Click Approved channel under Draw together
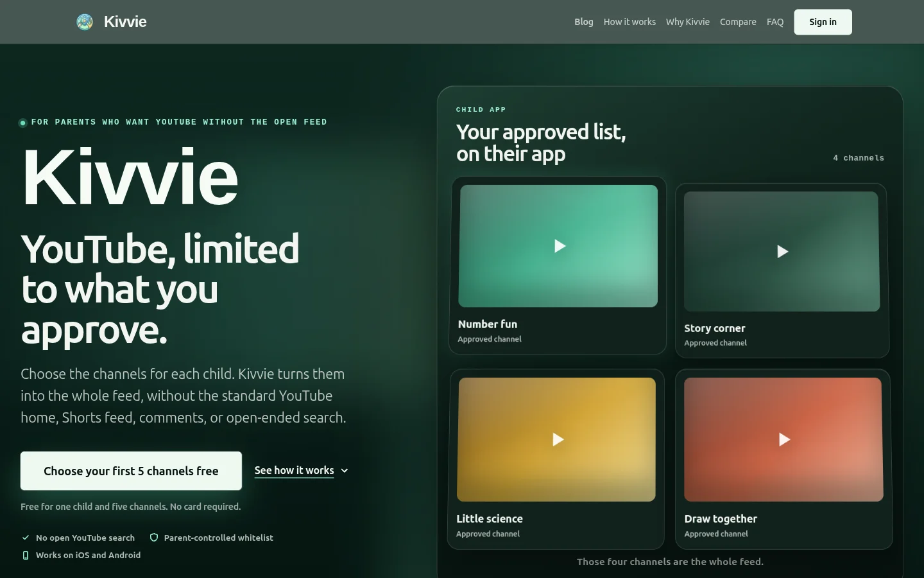Screen dimensions: 924x578 716,534
